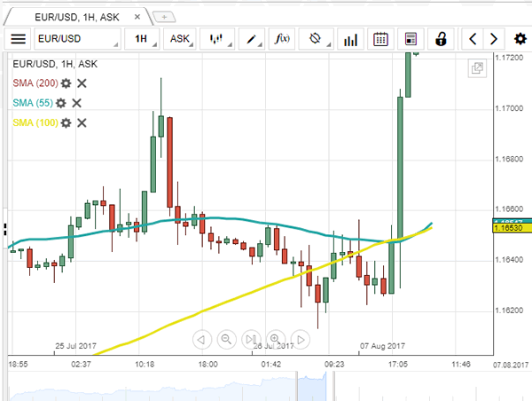Open the f(x) indicators menu

pos(282,39)
